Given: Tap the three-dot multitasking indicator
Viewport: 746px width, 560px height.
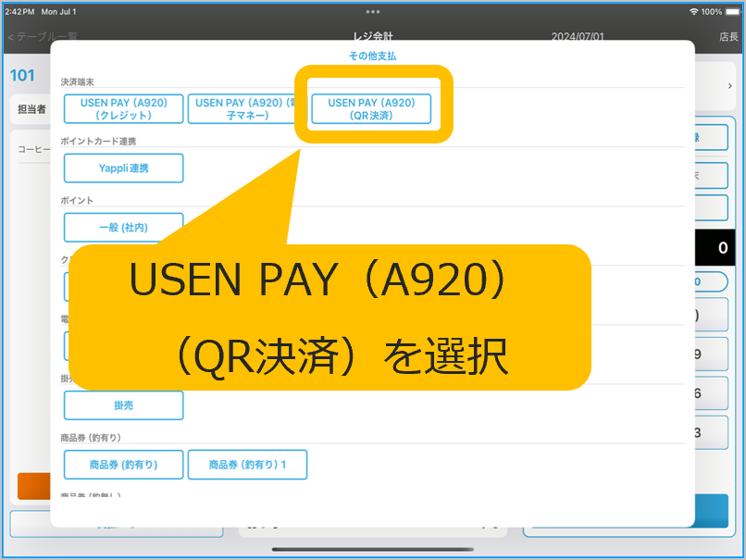Looking at the screenshot, I should (373, 11).
